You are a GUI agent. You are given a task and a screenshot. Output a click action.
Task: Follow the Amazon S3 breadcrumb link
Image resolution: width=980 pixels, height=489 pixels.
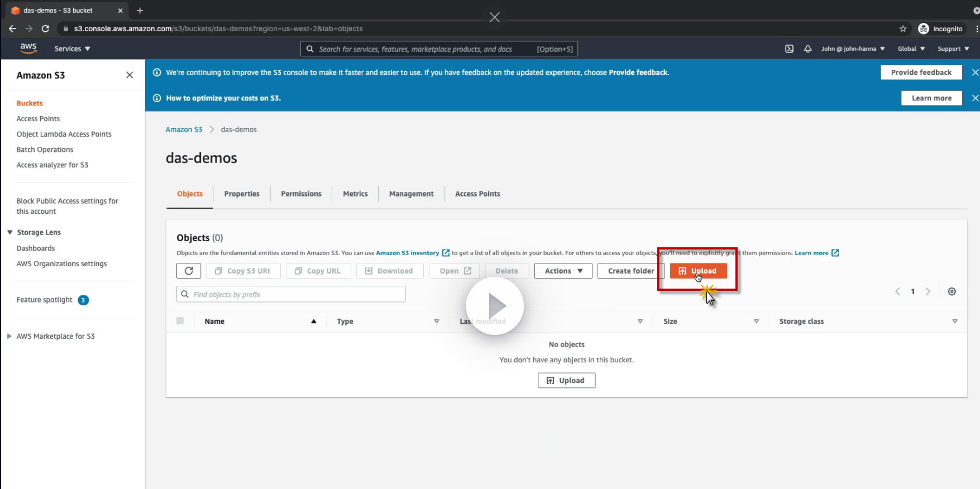[184, 130]
